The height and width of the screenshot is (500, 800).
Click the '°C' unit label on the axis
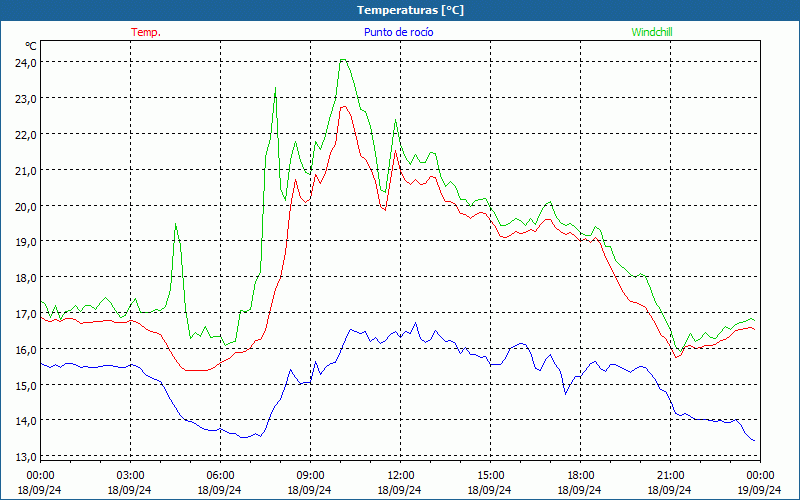pyautogui.click(x=31, y=46)
